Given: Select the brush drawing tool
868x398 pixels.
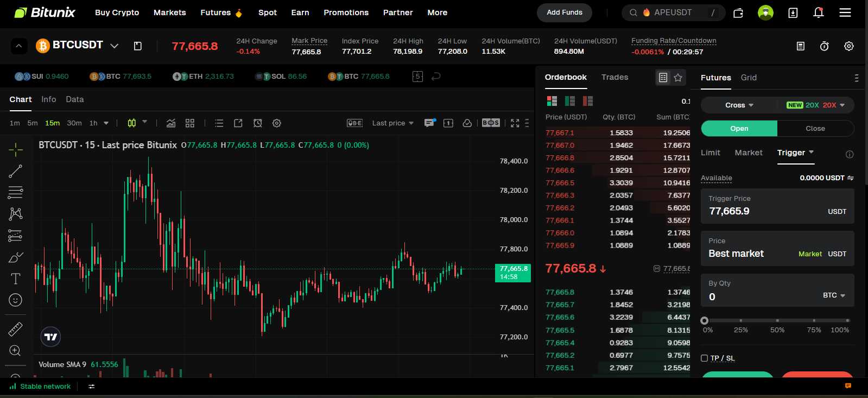Looking at the screenshot, I should tap(16, 257).
